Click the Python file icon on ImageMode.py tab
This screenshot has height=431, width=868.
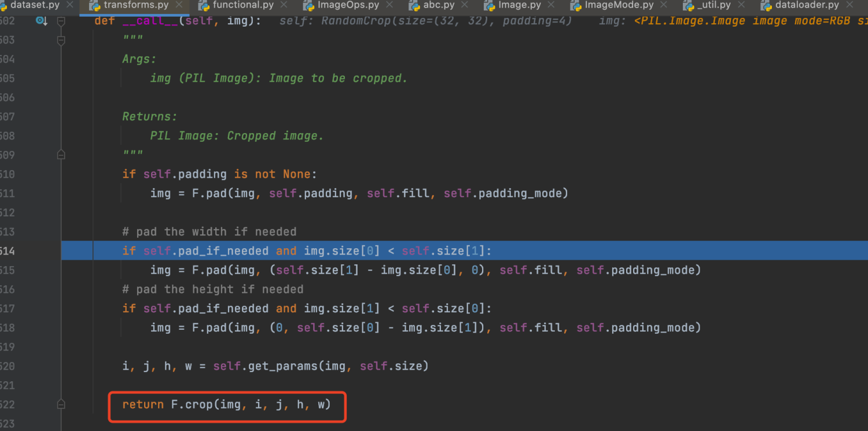click(576, 6)
